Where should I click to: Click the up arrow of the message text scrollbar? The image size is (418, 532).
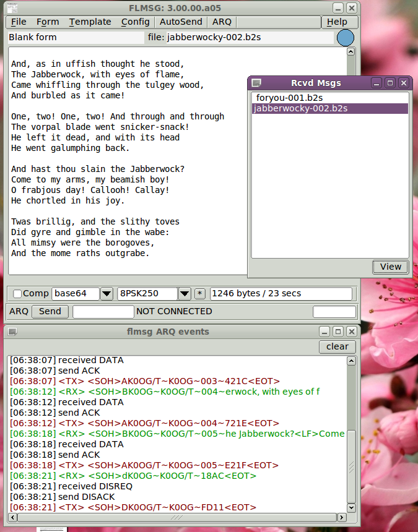point(351,51)
